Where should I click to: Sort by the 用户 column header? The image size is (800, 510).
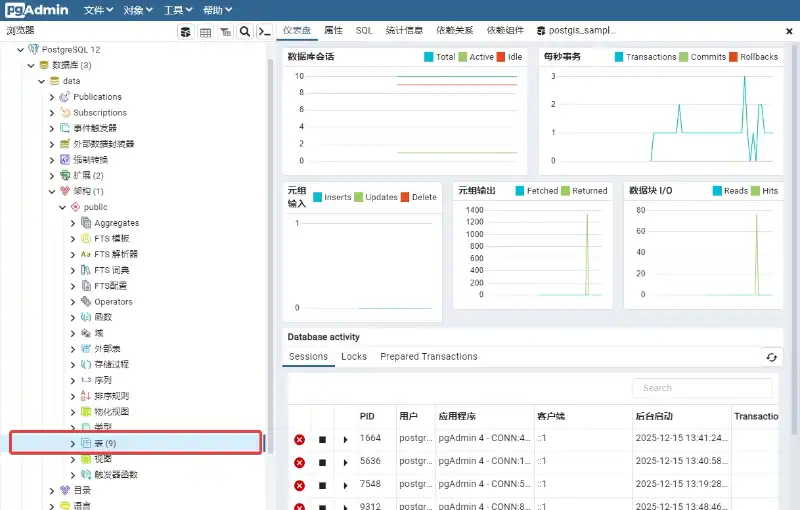(408, 417)
